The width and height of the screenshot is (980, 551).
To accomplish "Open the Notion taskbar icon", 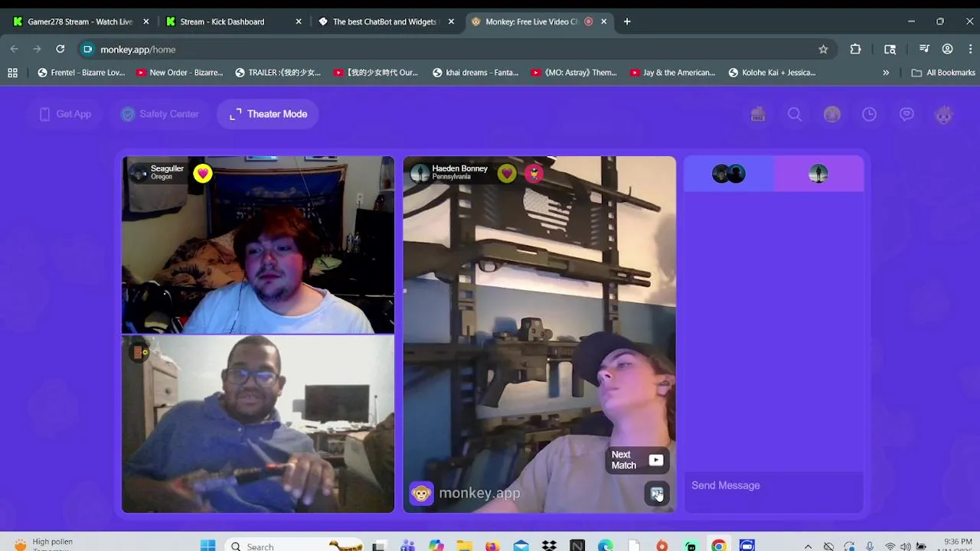I will tap(577, 546).
